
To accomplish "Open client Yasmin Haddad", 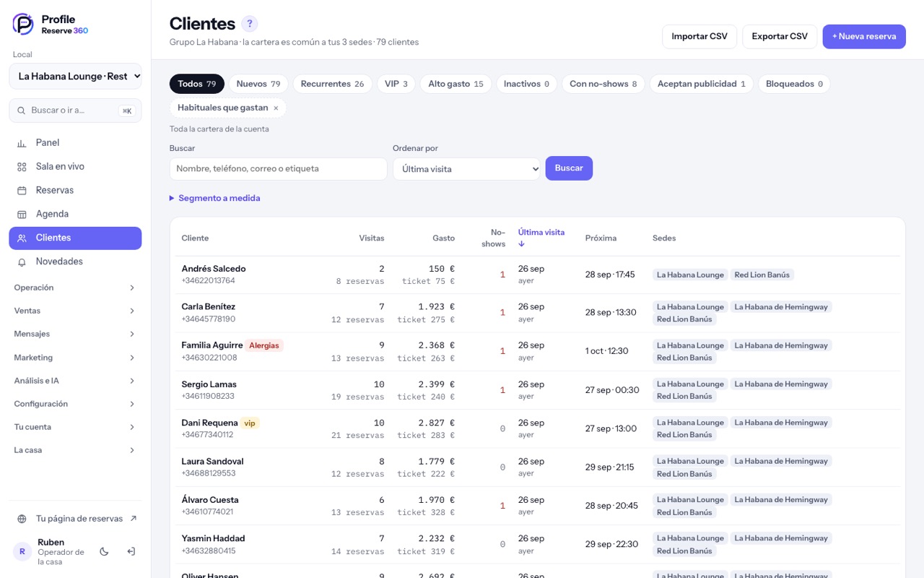I will click(214, 538).
